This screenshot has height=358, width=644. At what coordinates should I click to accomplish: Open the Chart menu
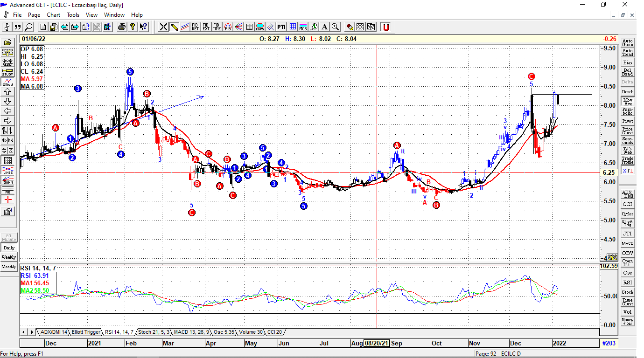coord(53,15)
